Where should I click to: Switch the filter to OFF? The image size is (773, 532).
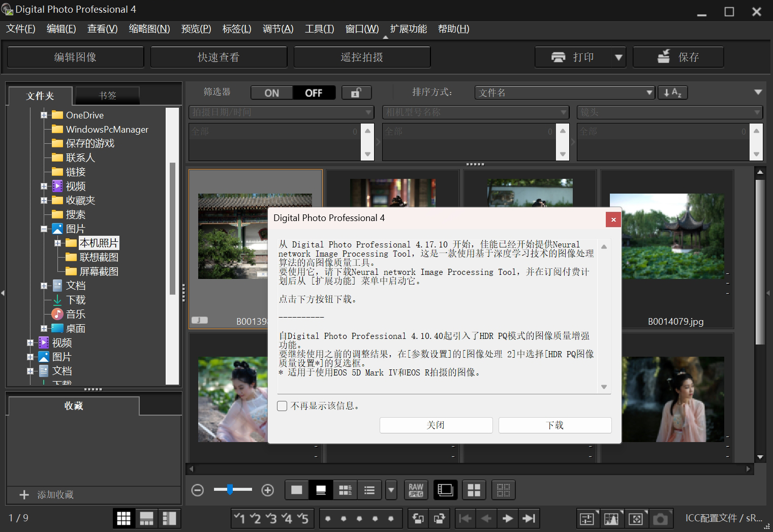pyautogui.click(x=314, y=92)
